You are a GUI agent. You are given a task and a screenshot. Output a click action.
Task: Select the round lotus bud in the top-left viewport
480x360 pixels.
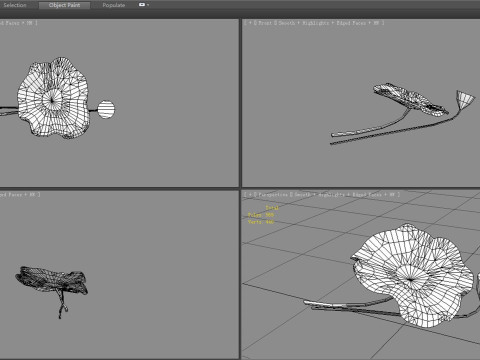(x=106, y=110)
